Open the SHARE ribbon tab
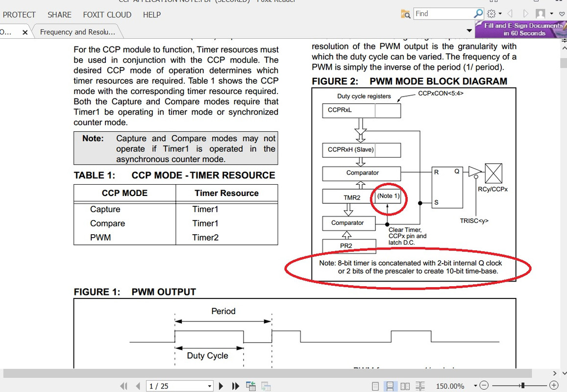The width and height of the screenshot is (567, 392). point(59,15)
